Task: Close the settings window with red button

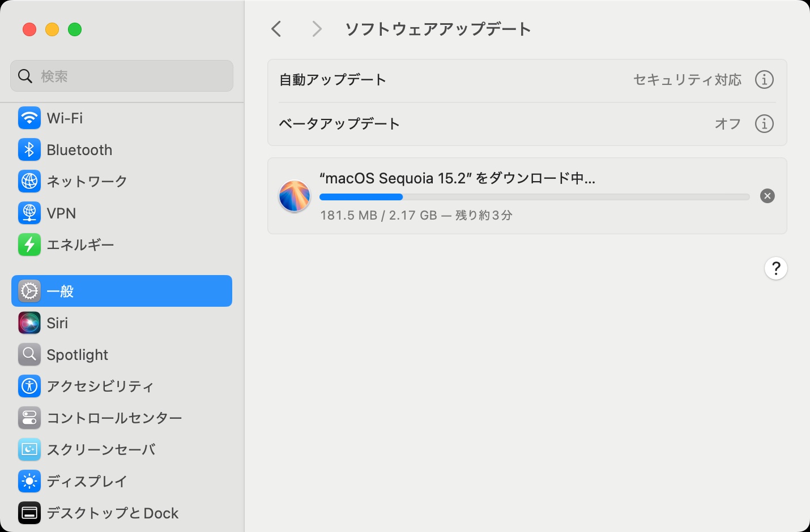Action: coord(29,29)
